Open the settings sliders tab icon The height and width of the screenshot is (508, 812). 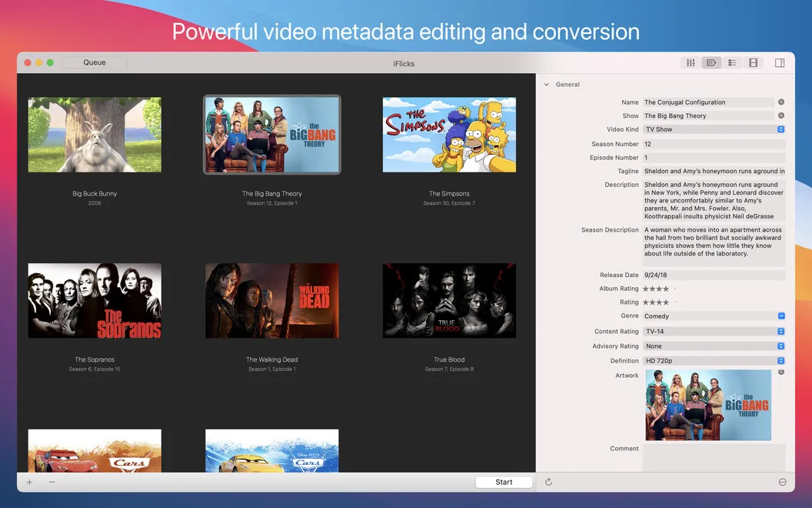tap(691, 62)
